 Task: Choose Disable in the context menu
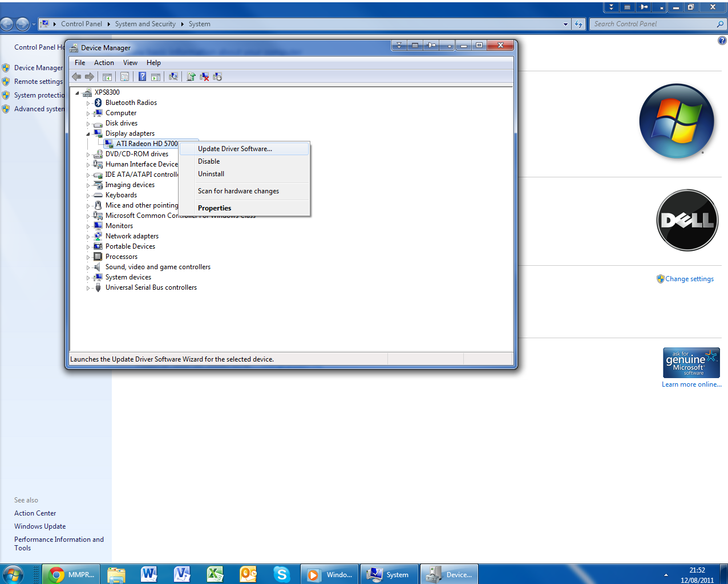[x=244, y=161]
